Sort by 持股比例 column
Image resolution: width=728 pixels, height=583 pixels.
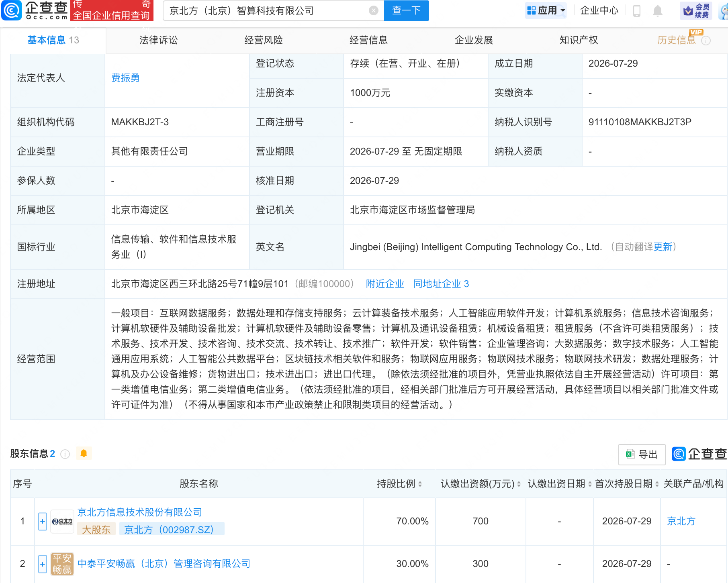pyautogui.click(x=420, y=484)
